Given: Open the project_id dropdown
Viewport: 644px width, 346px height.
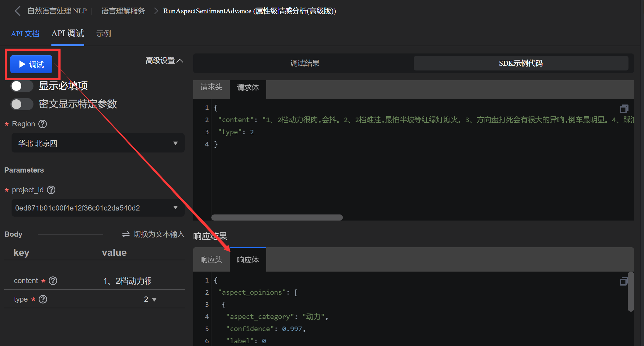Looking at the screenshot, I should (98, 208).
